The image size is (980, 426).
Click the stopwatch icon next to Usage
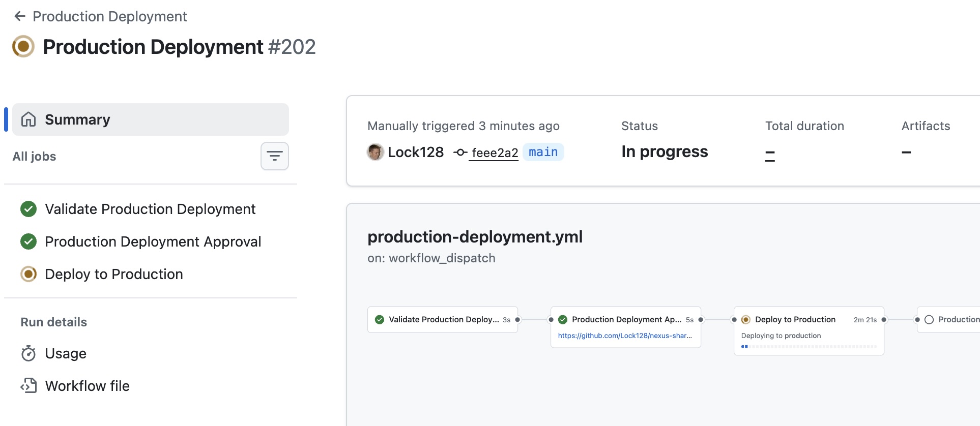[28, 353]
